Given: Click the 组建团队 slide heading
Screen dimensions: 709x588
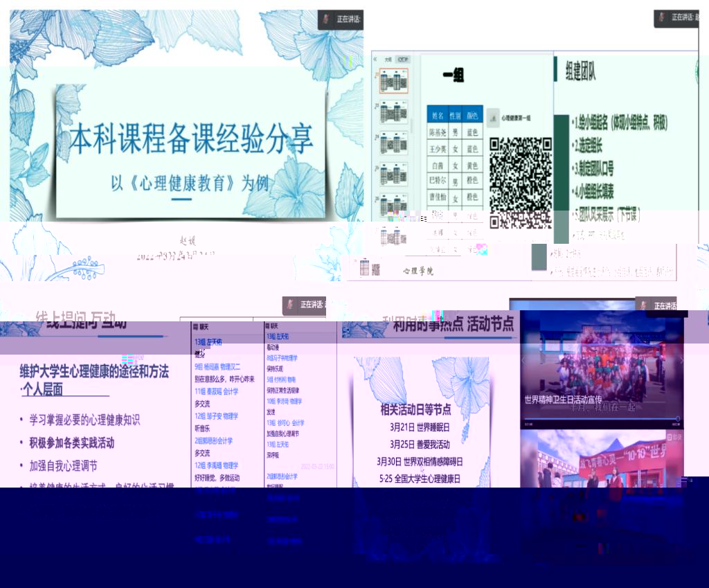Looking at the screenshot, I should click(x=580, y=71).
